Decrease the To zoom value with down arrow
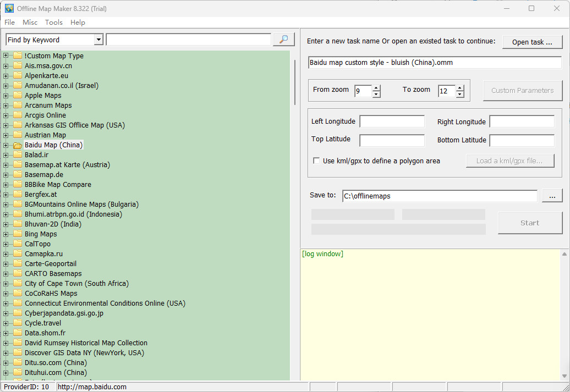570x392 pixels. tap(460, 94)
